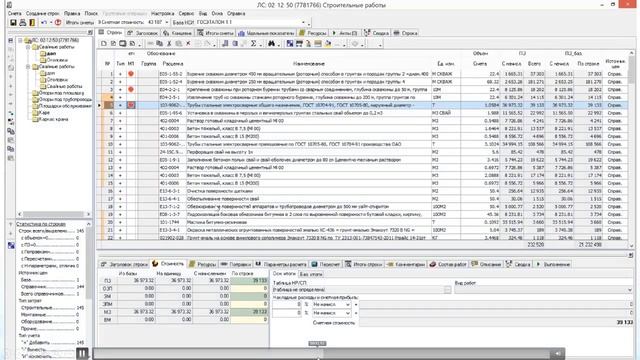Open the dropdown arrow next to Undo
This screenshot has width=640, height=360.
click(x=51, y=22)
